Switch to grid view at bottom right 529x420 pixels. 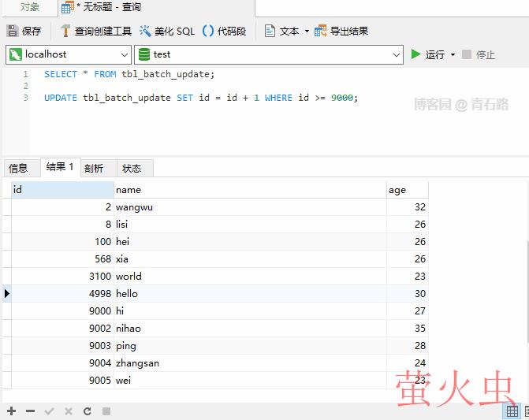coord(512,411)
